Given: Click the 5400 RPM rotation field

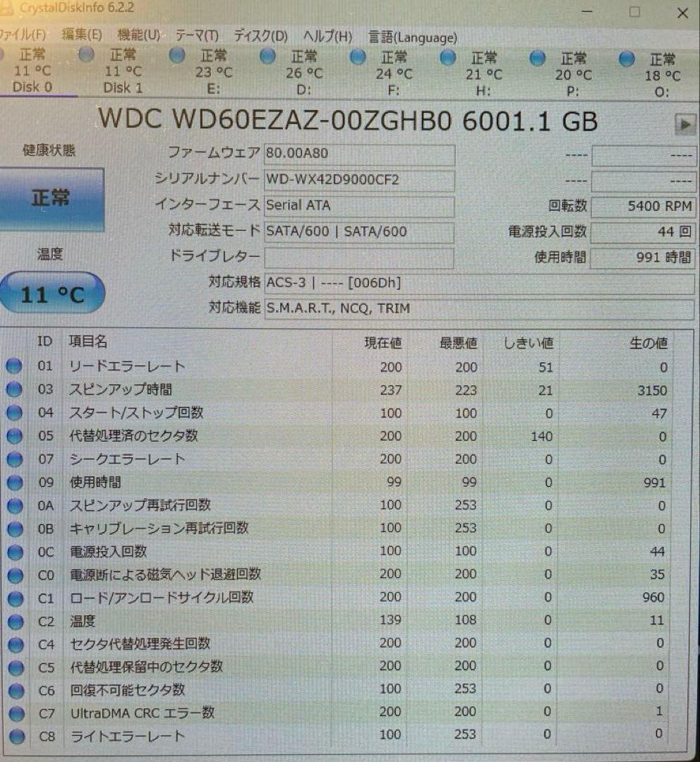Looking at the screenshot, I should (643, 207).
